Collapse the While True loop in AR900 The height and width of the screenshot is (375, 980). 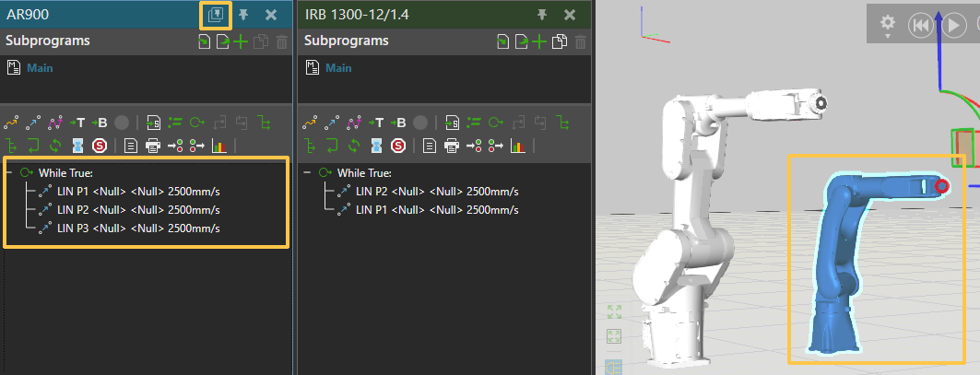point(10,172)
